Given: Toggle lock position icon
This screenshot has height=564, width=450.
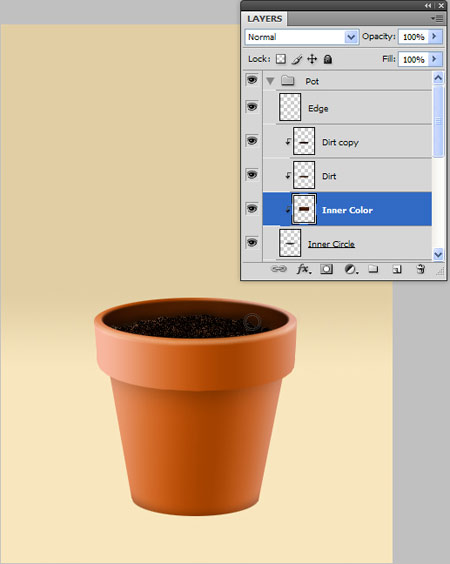Looking at the screenshot, I should tap(312, 59).
